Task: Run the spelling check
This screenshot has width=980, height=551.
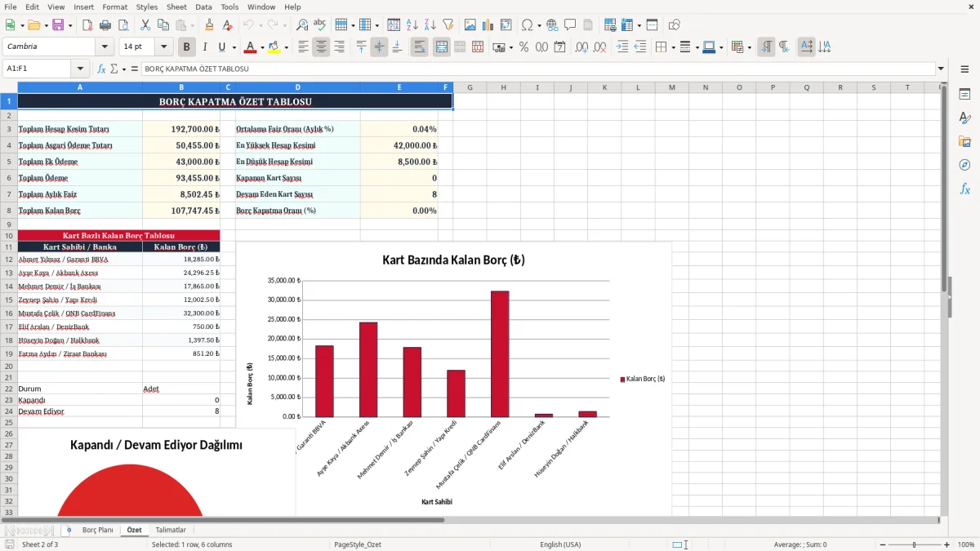Action: click(x=319, y=25)
